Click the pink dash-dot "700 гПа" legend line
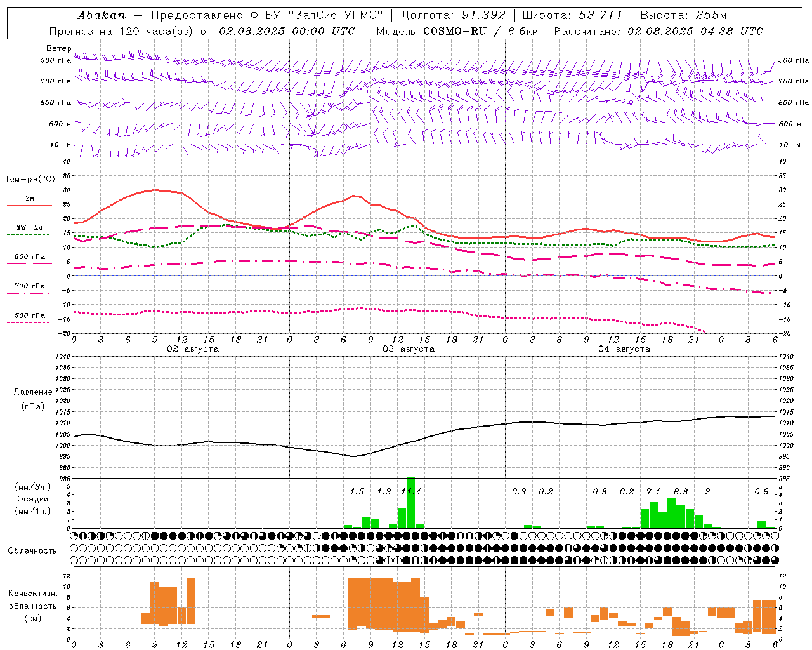The width and height of the screenshot is (812, 650). click(29, 293)
